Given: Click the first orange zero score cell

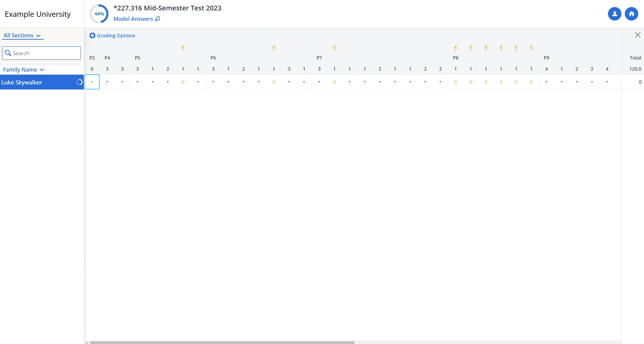Looking at the screenshot, I should coord(183,82).
